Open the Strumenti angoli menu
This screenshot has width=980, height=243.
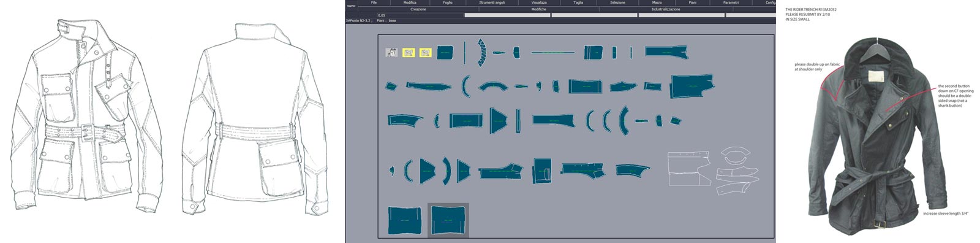492,2
